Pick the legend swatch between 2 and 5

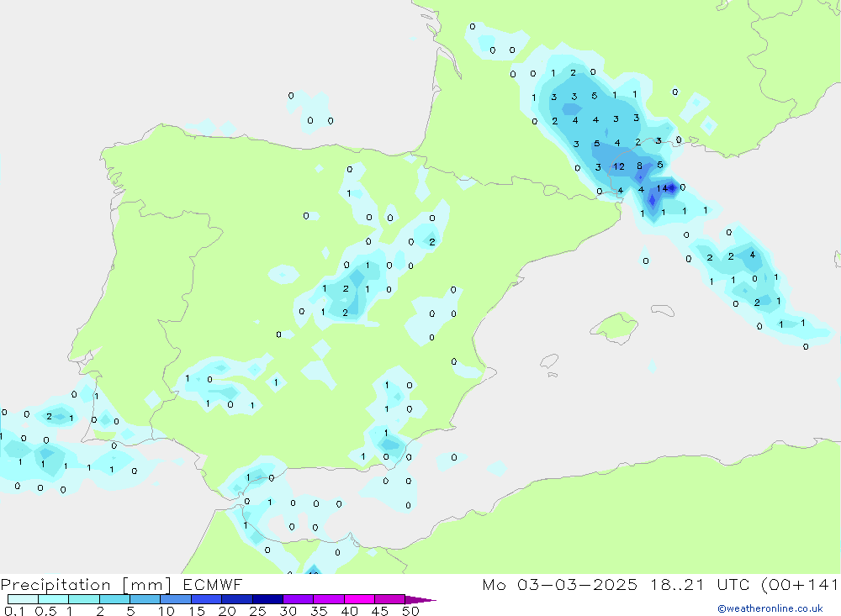(x=114, y=599)
